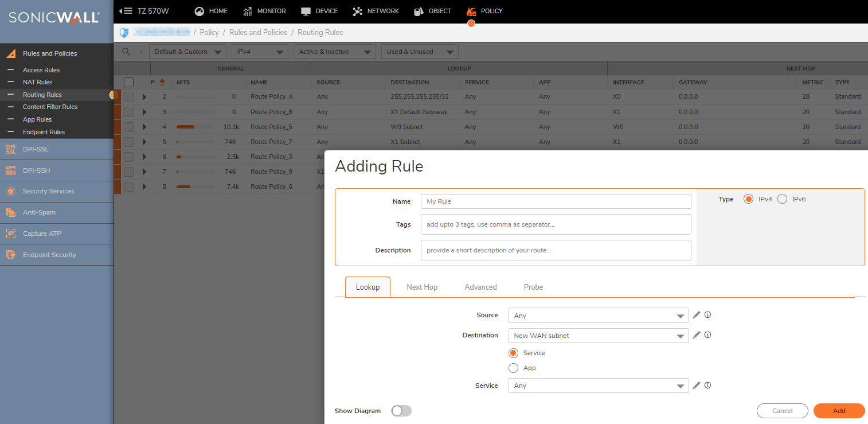Check the Route Policy_8 row checkbox

pyautogui.click(x=128, y=112)
